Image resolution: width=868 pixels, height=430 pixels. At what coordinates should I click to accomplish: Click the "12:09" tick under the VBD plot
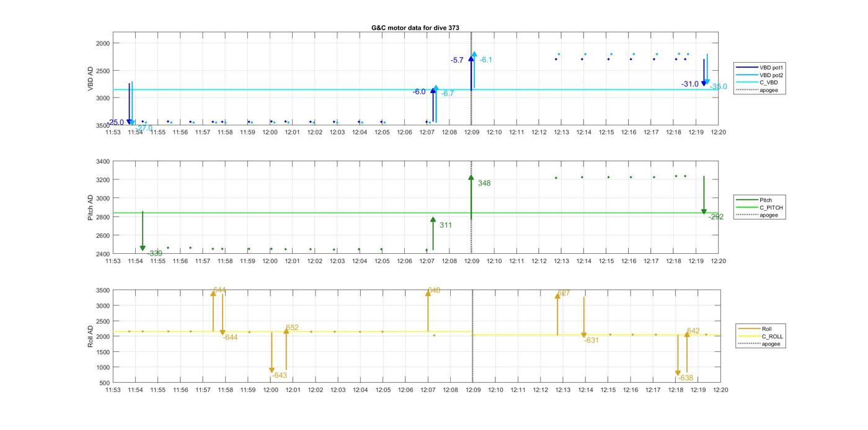[x=472, y=132]
